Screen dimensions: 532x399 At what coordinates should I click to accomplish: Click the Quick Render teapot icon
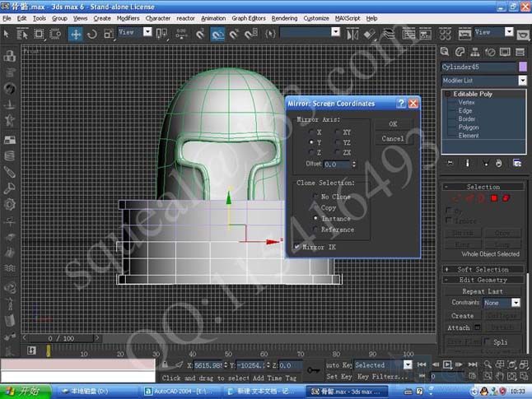pos(523,35)
